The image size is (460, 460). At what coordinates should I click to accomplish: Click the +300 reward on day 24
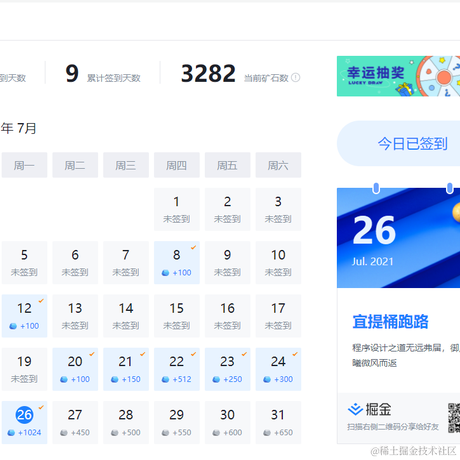(283, 379)
